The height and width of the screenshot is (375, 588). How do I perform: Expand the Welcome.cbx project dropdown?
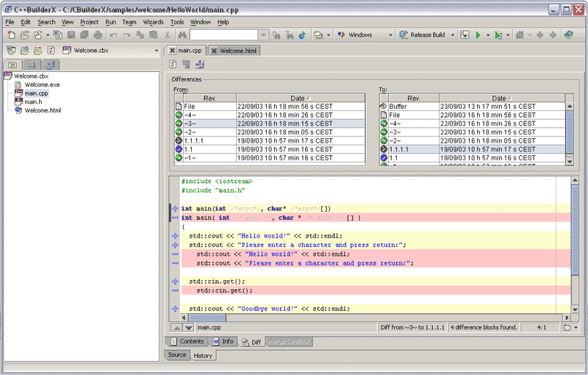click(x=157, y=51)
